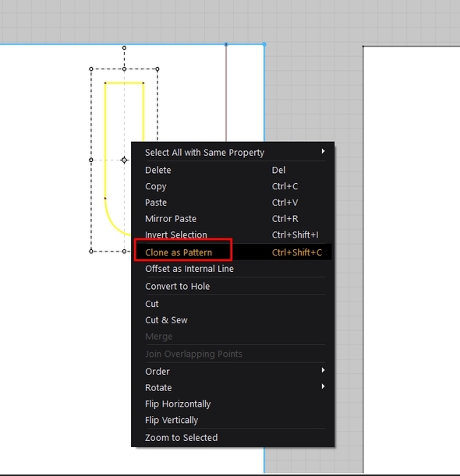Select Paste option
The width and height of the screenshot is (460, 476).
coord(233,203)
